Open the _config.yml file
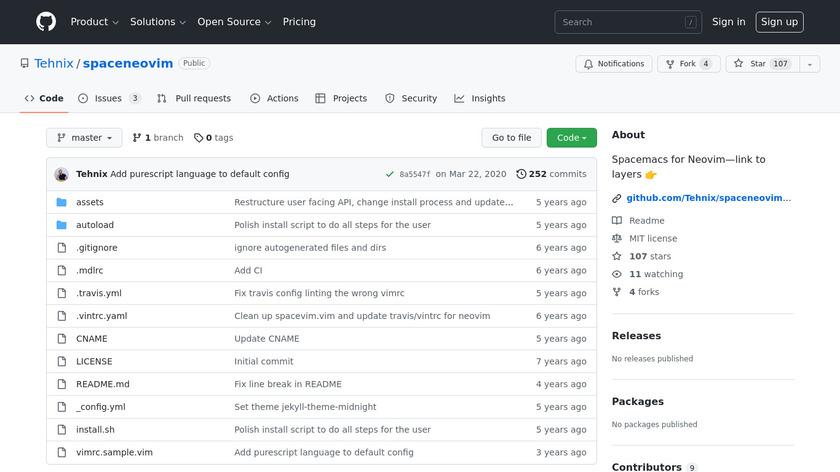 (101, 407)
